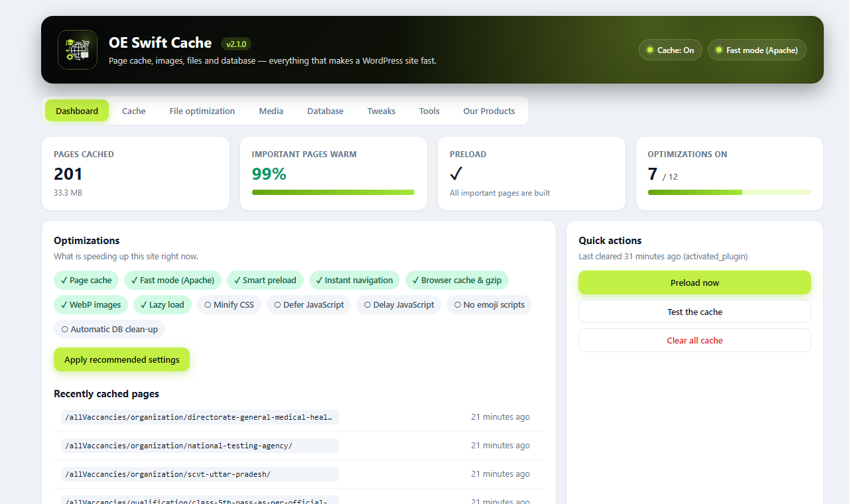Screen dimensions: 849x504
Task: Click the Delay JavaScript chip
Action: click(x=399, y=304)
